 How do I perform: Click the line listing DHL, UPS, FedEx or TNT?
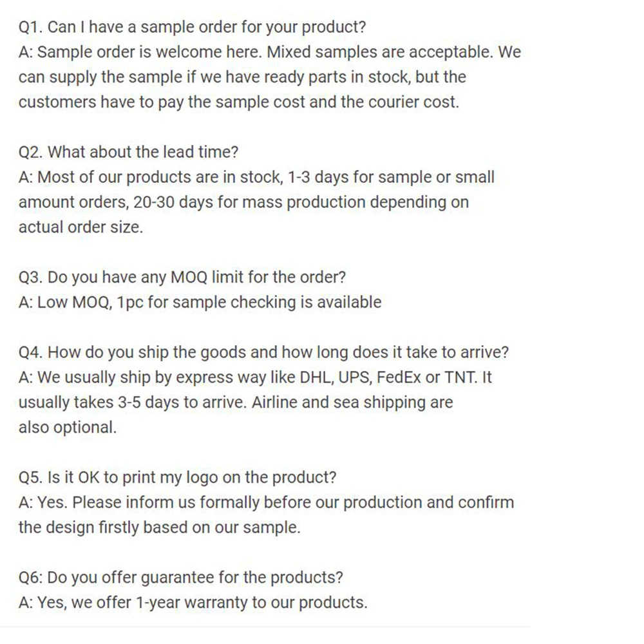(x=255, y=377)
